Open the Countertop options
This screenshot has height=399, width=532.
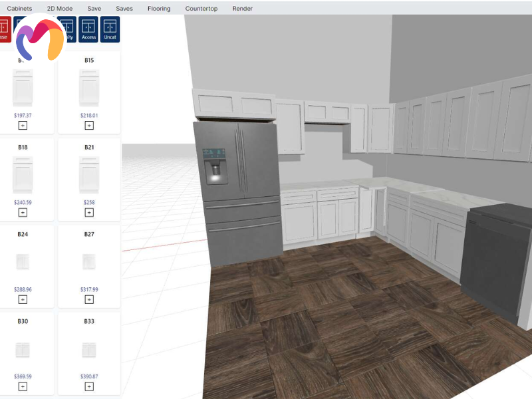point(201,9)
